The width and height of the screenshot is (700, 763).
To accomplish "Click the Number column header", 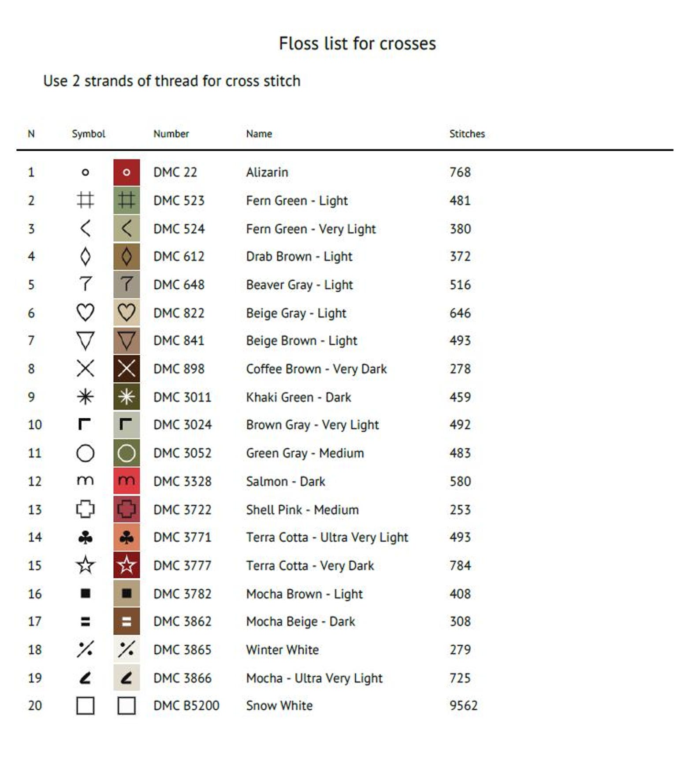I will [x=171, y=134].
